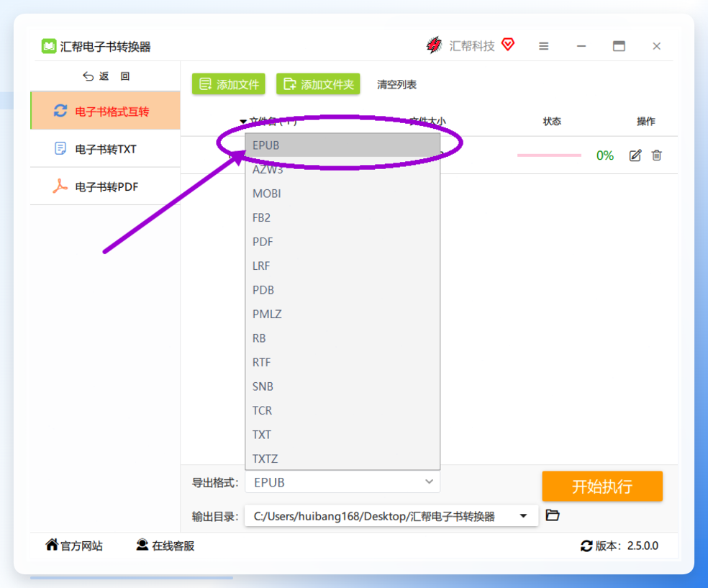Screen dimensions: 708x588
Task: Select EPUB in the format list
Action: (342, 145)
